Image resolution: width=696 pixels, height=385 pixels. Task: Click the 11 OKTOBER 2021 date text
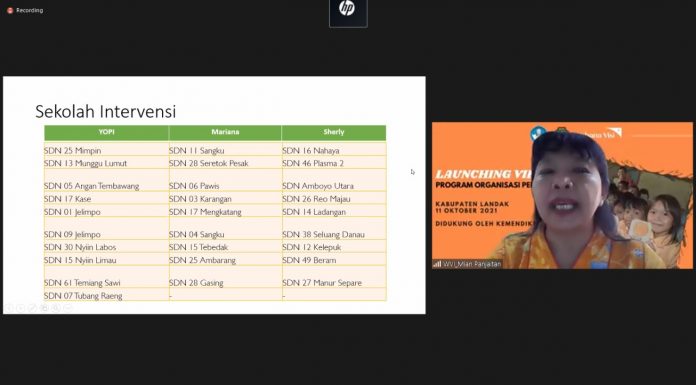(x=466, y=210)
